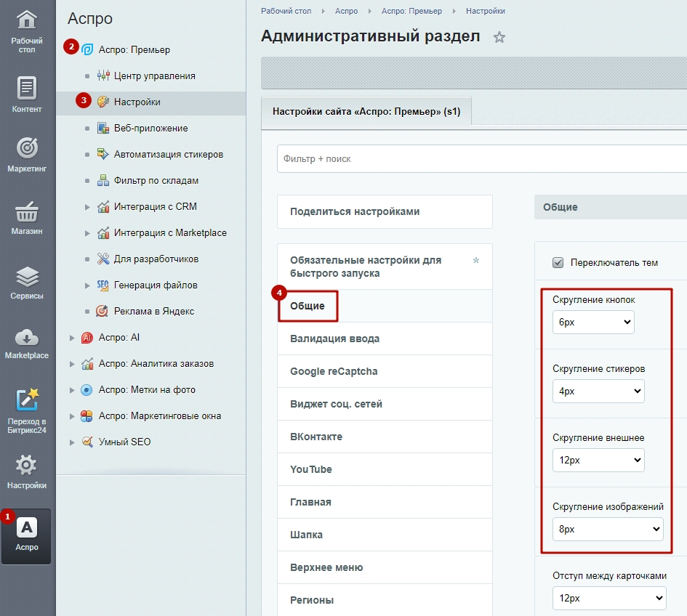This screenshot has width=687, height=616.
Task: Open the Сервисы sidebar section
Action: click(27, 283)
